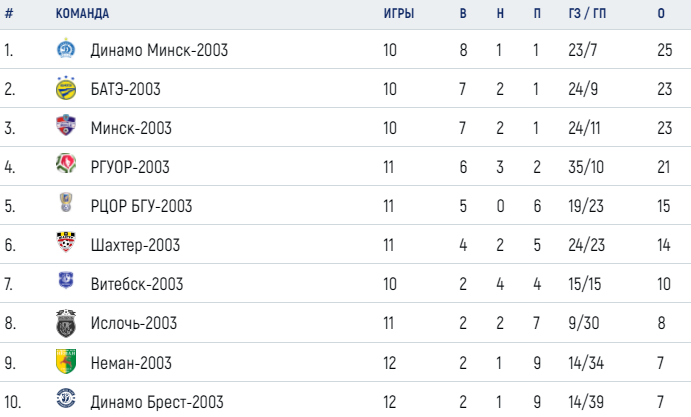Click the Ислочь-2003 black club emblem
The image size is (691, 417).
point(66,323)
